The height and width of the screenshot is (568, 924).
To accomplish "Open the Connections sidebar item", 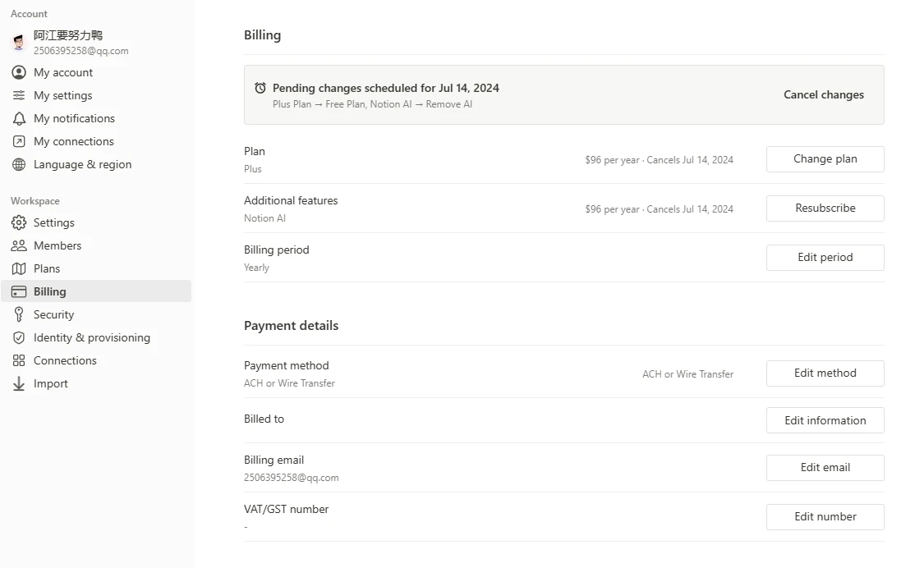I will click(x=65, y=360).
